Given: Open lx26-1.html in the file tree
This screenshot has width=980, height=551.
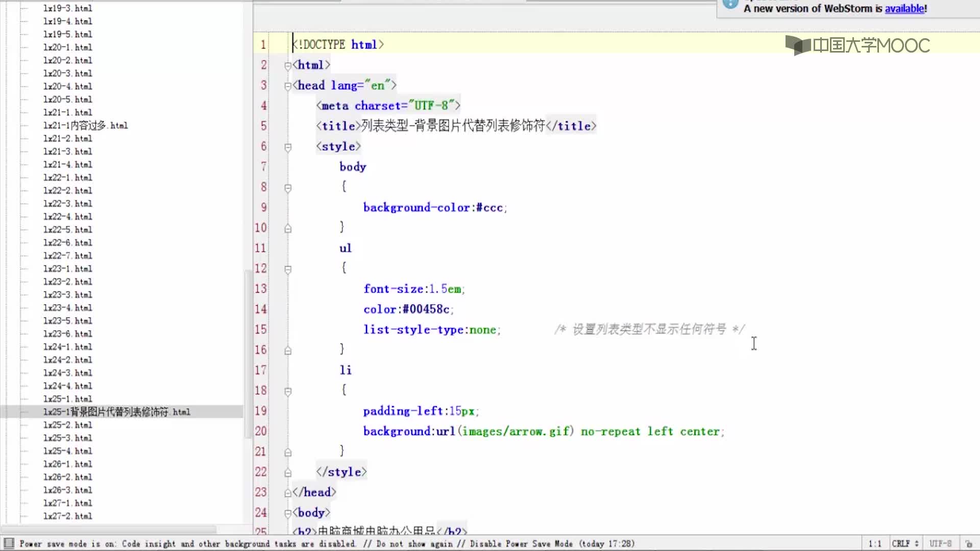Looking at the screenshot, I should (67, 464).
